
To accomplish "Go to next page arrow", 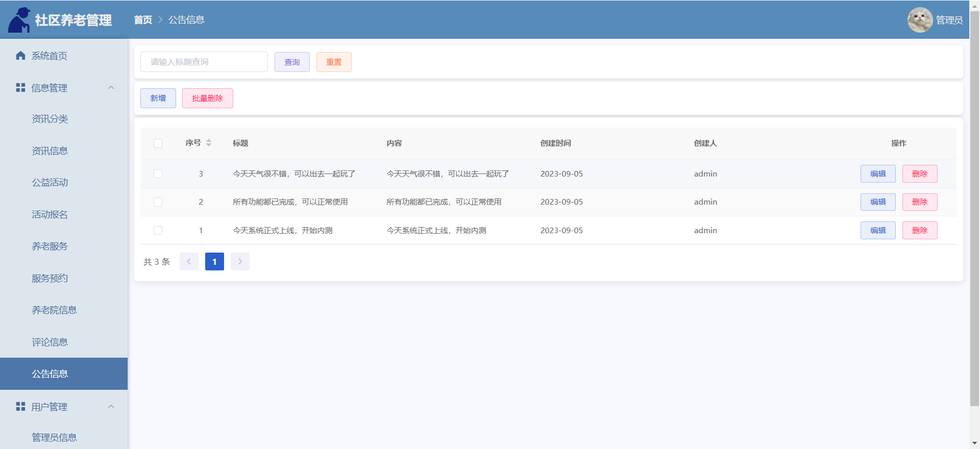I will [x=240, y=262].
